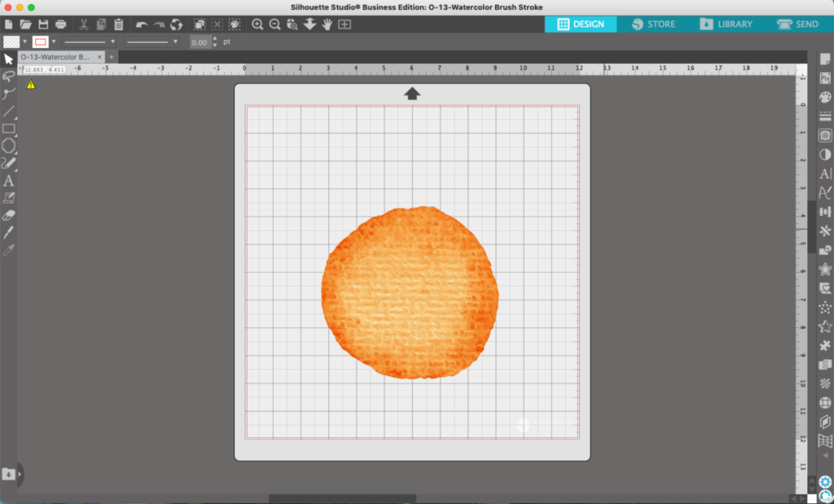Switch to the DESIGN tab
834x504 pixels.
pos(580,24)
